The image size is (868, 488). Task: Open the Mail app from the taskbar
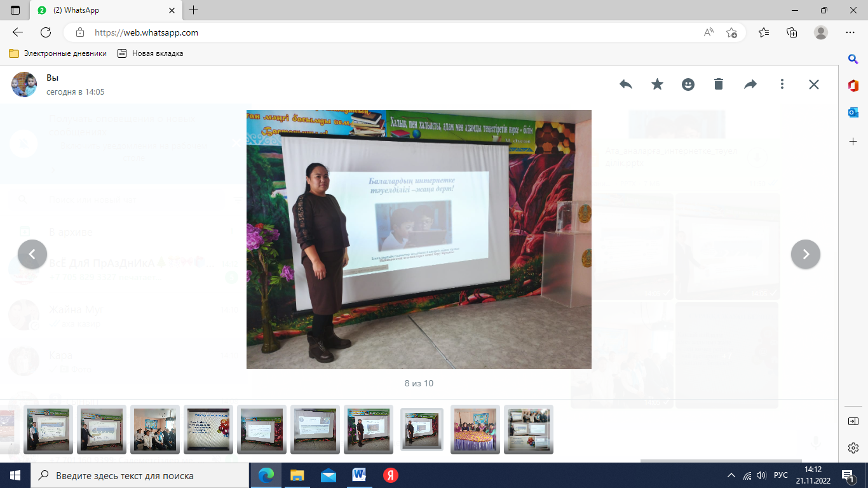[x=328, y=475]
